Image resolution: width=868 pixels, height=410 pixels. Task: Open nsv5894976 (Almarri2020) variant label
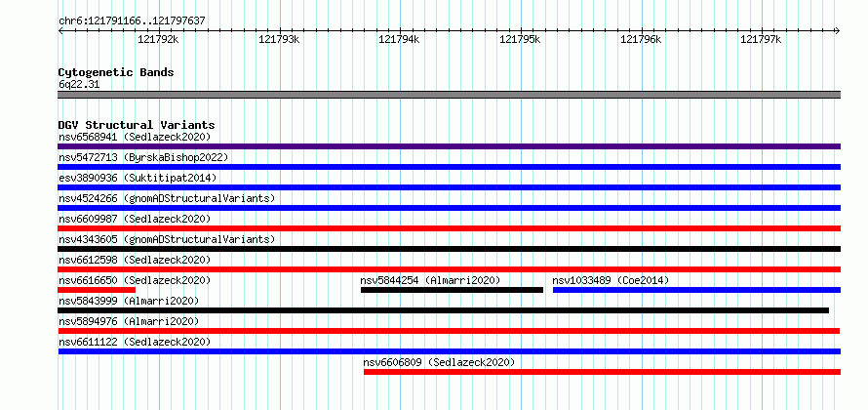pos(129,321)
